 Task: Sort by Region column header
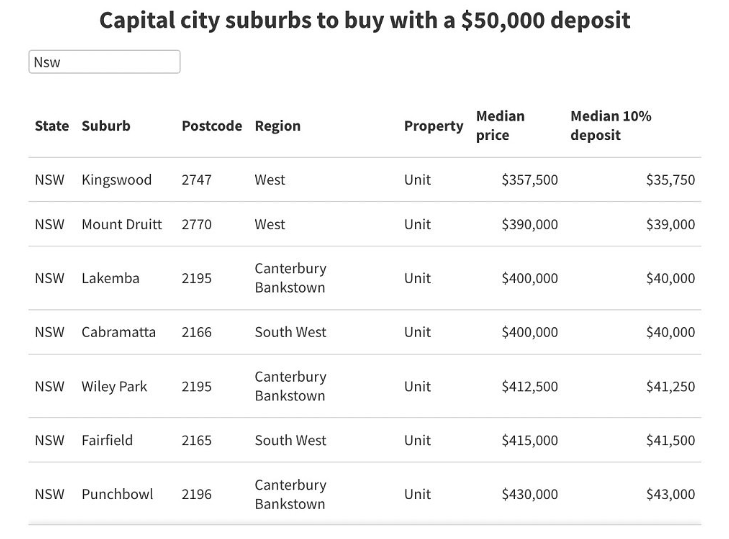[278, 126]
